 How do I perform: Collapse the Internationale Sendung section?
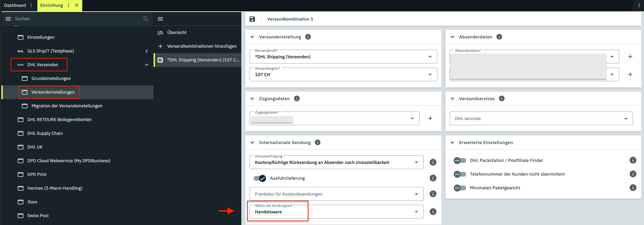[252, 142]
